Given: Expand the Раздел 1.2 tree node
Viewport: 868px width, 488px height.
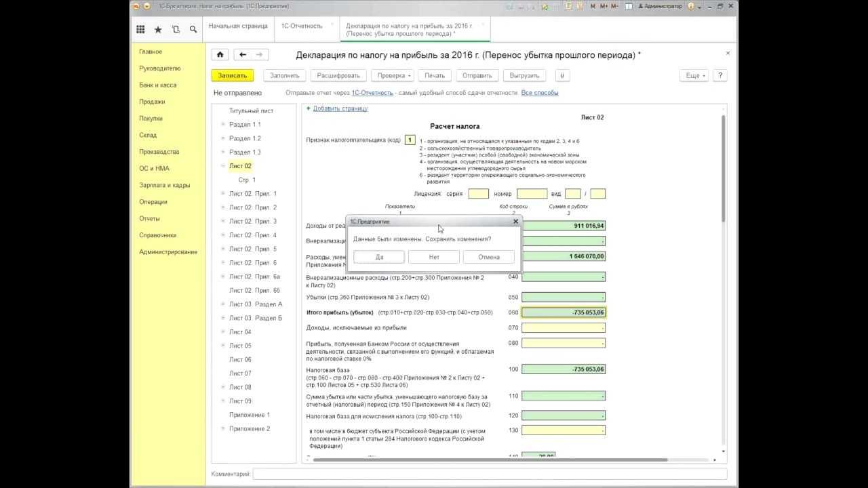Looking at the screenshot, I should [x=223, y=138].
